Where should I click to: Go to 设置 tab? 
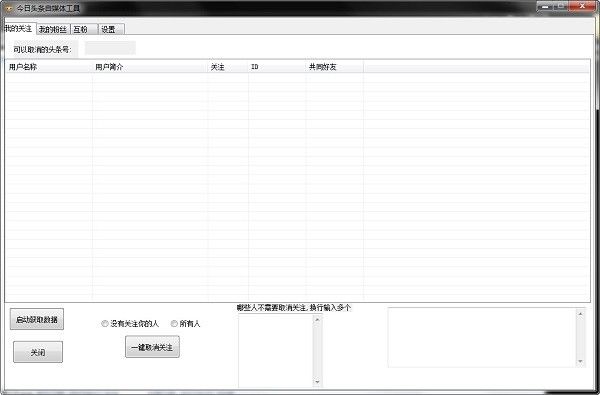(111, 29)
